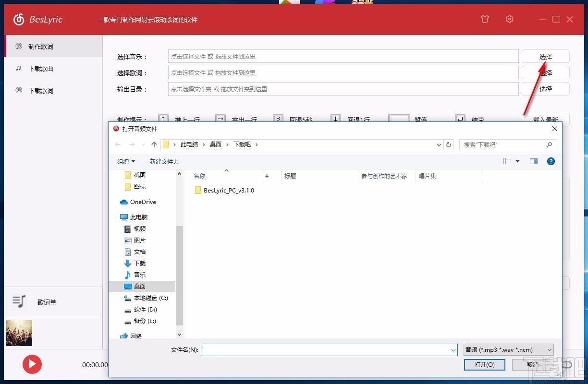Open dialog help icon
Screen dimensions: 588x384
tap(551, 161)
